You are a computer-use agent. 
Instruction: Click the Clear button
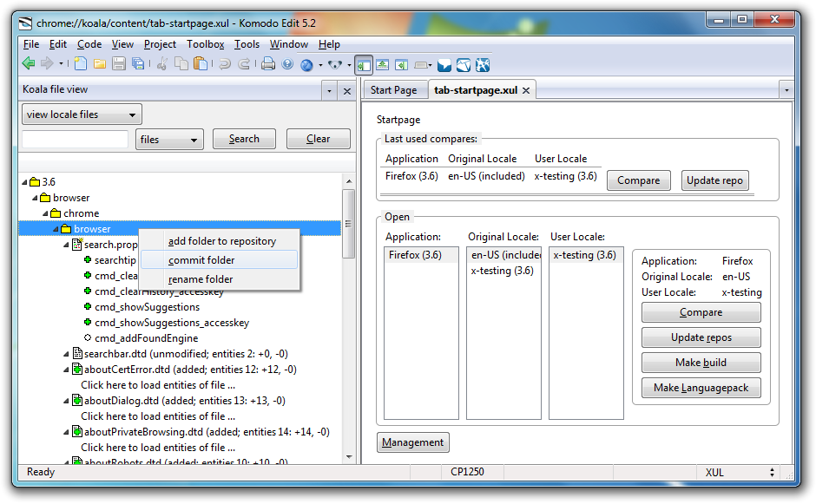point(318,139)
